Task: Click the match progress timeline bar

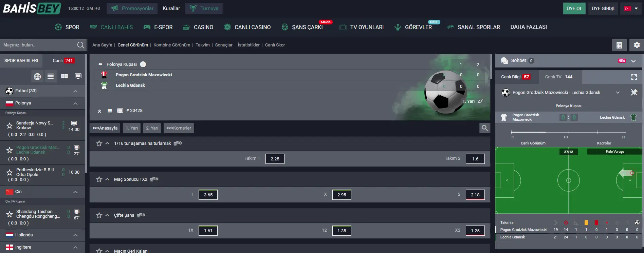Action: (x=569, y=132)
